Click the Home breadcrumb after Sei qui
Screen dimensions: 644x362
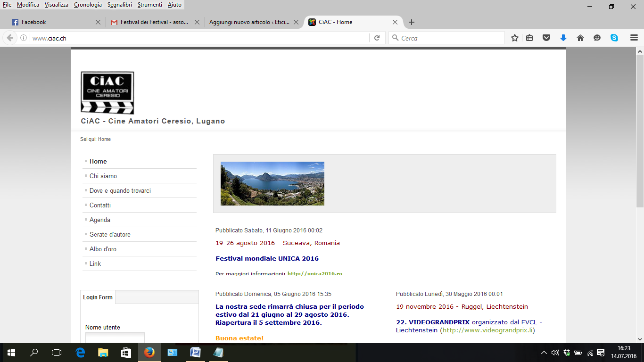[104, 140]
